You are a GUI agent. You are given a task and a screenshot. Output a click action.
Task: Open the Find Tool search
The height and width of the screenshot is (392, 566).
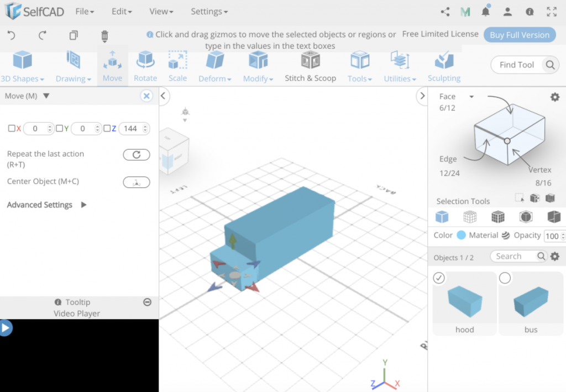coord(523,65)
